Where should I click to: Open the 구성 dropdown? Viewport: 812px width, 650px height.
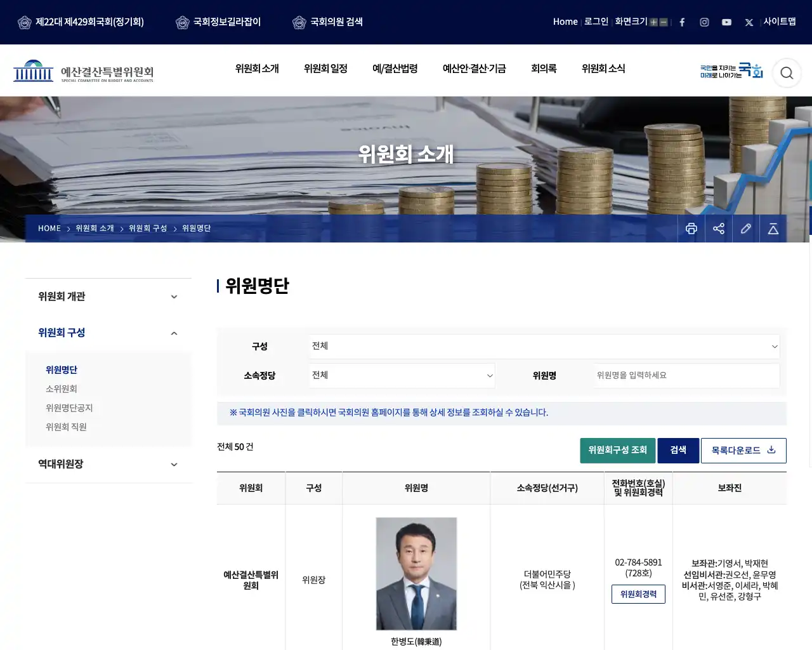(544, 347)
